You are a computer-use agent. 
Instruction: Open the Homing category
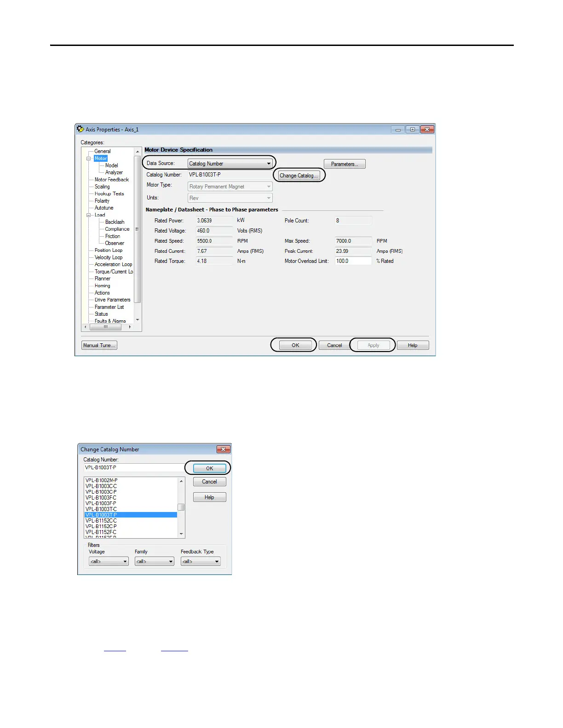point(102,286)
